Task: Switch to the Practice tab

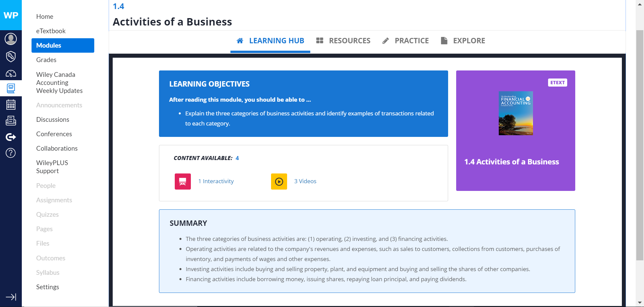Action: click(x=406, y=41)
